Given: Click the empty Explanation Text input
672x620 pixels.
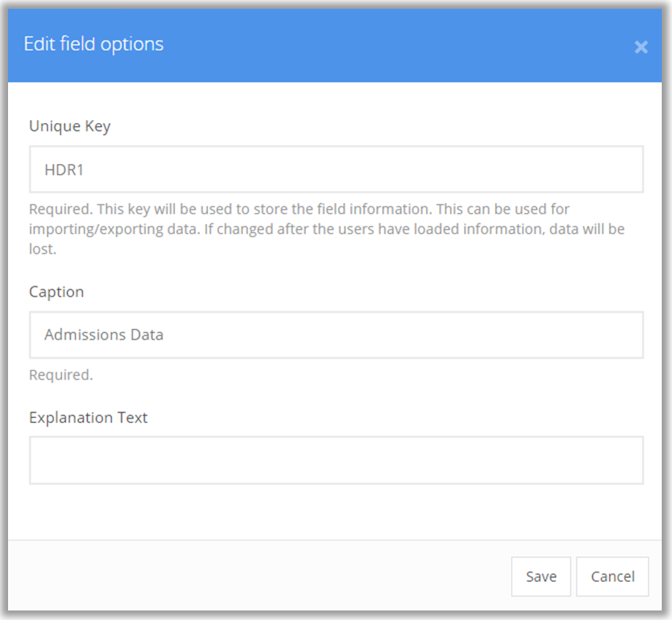Looking at the screenshot, I should [x=336, y=460].
